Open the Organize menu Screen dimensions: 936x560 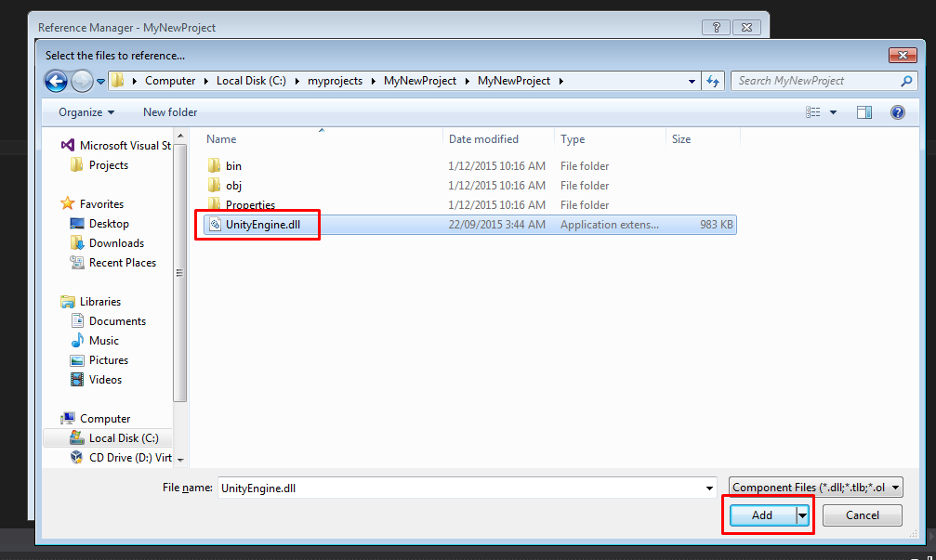tap(86, 112)
